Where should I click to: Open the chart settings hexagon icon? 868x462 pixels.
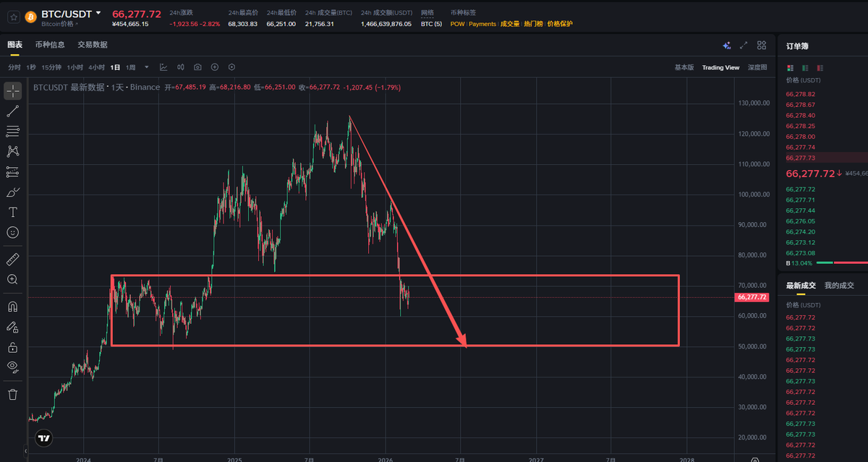[231, 67]
